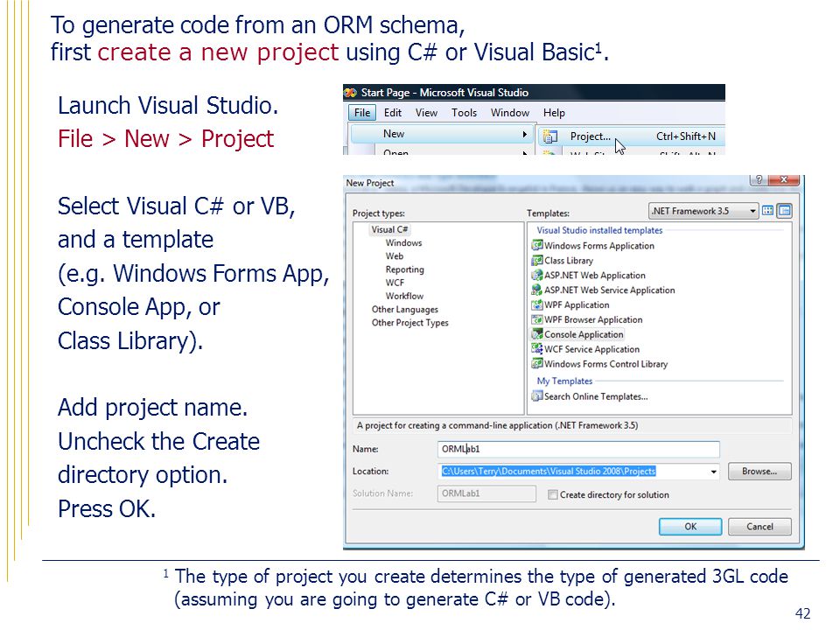The height and width of the screenshot is (630, 840).
Task: Open the Window menu
Action: pyautogui.click(x=510, y=113)
